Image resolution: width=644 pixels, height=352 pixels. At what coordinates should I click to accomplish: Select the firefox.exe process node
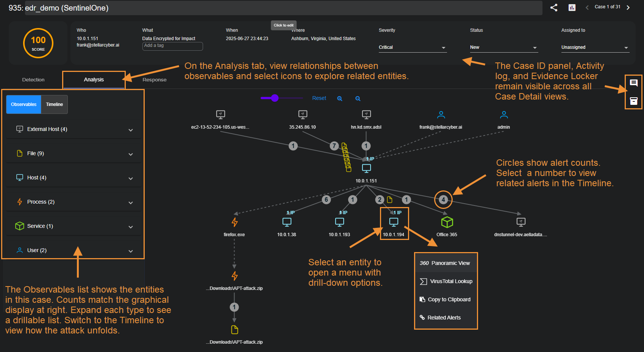234,222
